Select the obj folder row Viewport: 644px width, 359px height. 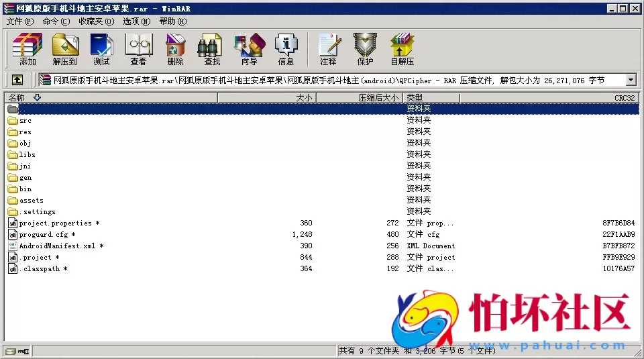coord(322,144)
